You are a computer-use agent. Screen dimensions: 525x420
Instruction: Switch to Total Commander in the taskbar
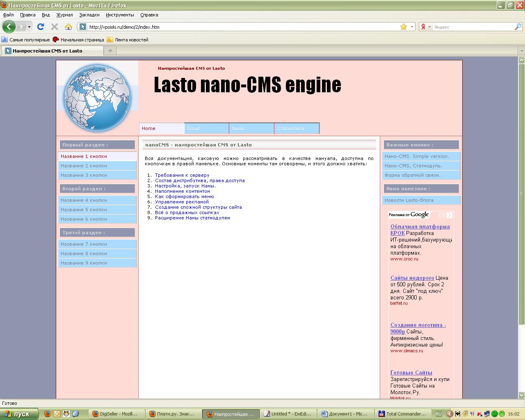pos(404,414)
